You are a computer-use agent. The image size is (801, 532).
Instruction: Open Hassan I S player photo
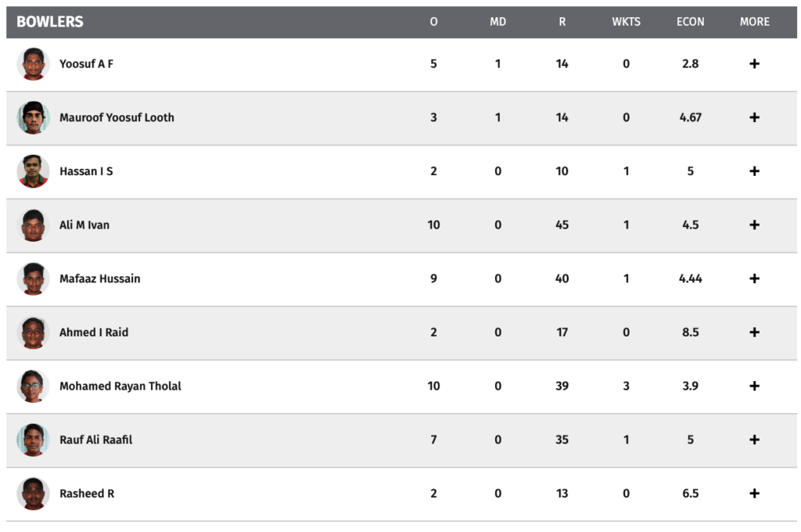pos(33,171)
